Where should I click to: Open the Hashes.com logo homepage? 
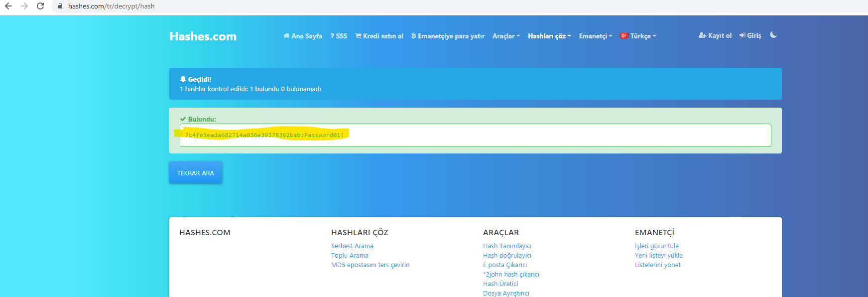(x=203, y=36)
